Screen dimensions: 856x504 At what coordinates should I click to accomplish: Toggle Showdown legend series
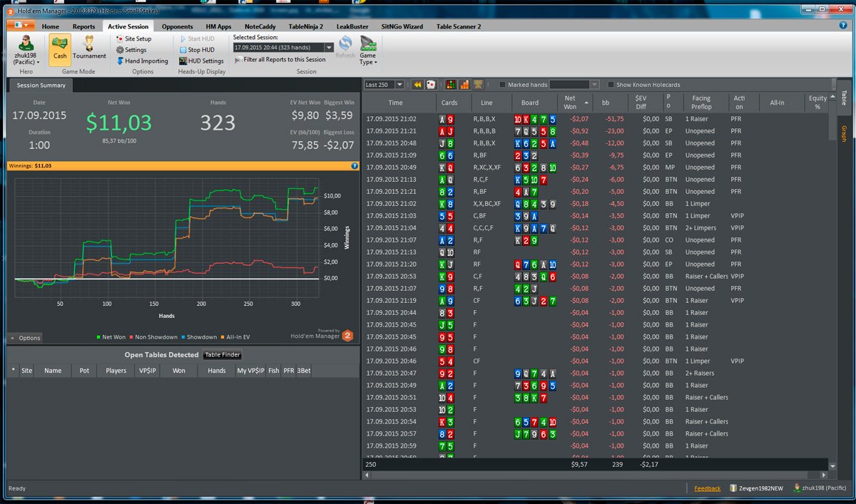click(198, 337)
